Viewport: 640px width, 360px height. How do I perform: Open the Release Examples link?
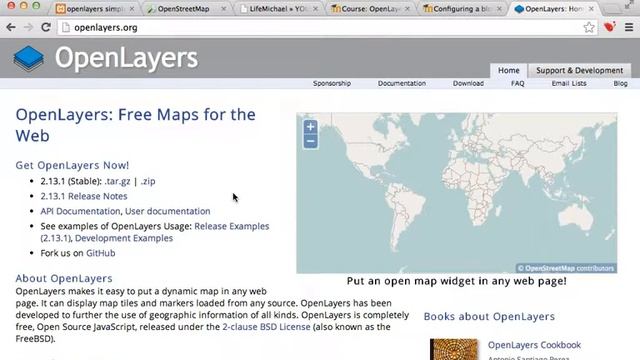pyautogui.click(x=232, y=226)
